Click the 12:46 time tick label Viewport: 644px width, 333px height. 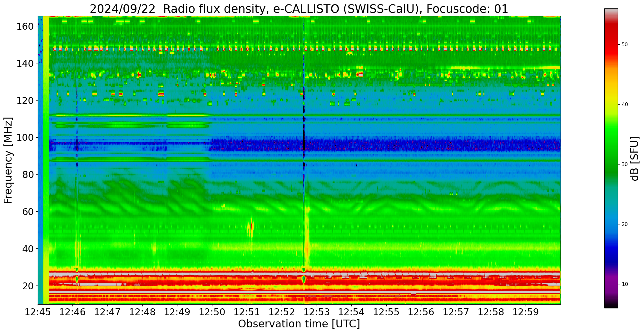tap(73, 312)
